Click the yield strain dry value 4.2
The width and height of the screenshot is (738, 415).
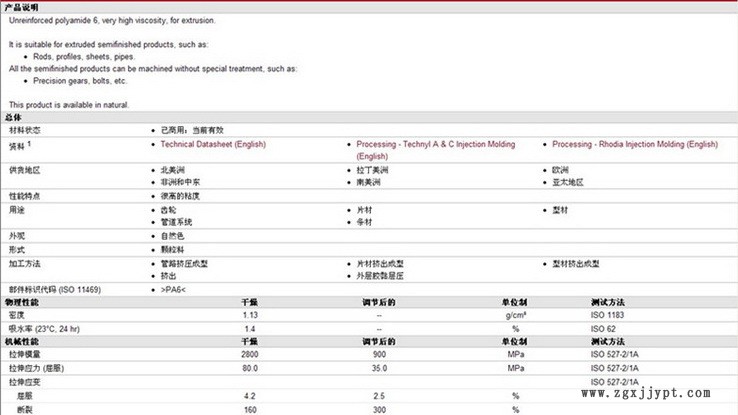250,396
